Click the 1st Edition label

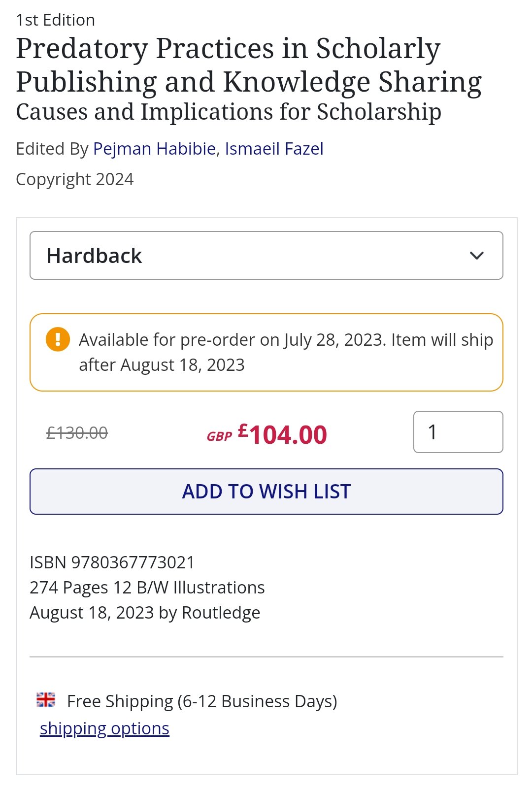pyautogui.click(x=55, y=20)
